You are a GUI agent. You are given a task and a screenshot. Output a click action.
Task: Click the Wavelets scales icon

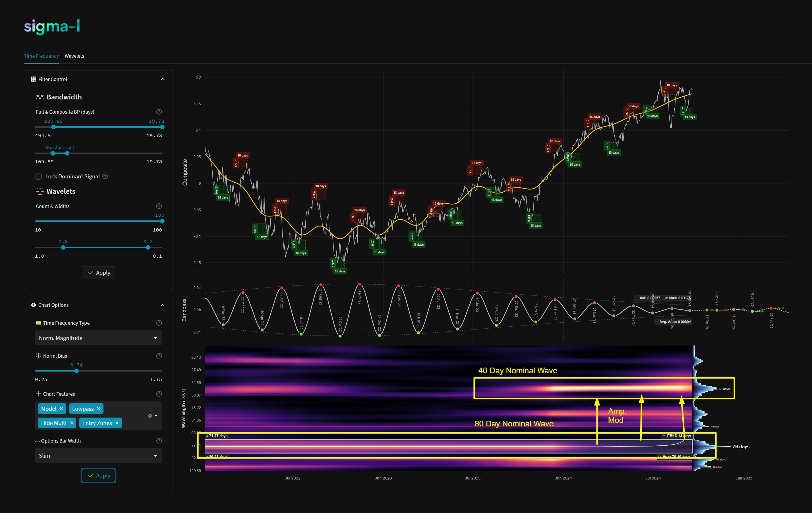(x=40, y=191)
